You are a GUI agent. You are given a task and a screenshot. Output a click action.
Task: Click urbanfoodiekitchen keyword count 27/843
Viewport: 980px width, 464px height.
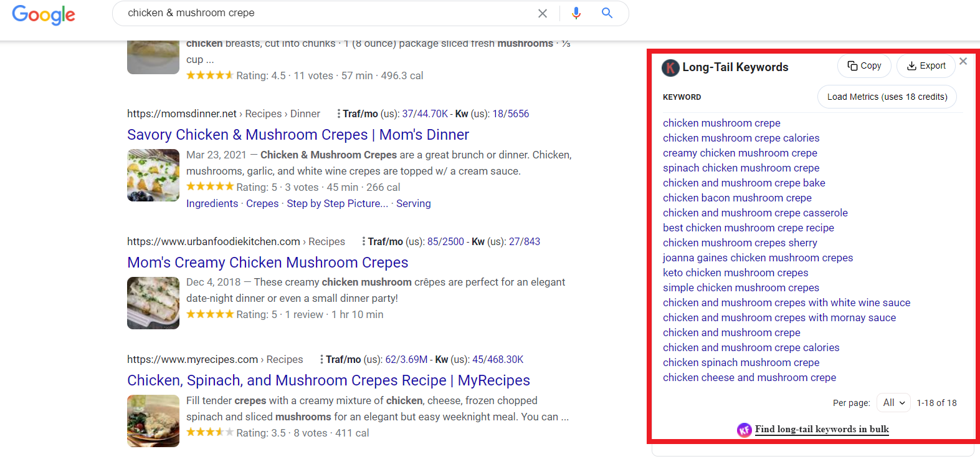coord(525,241)
